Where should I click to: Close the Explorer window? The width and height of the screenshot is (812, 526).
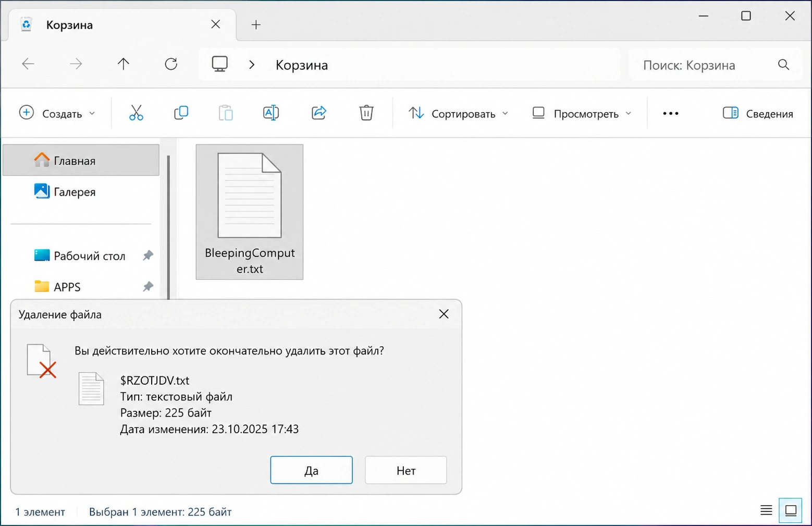pyautogui.click(x=790, y=16)
